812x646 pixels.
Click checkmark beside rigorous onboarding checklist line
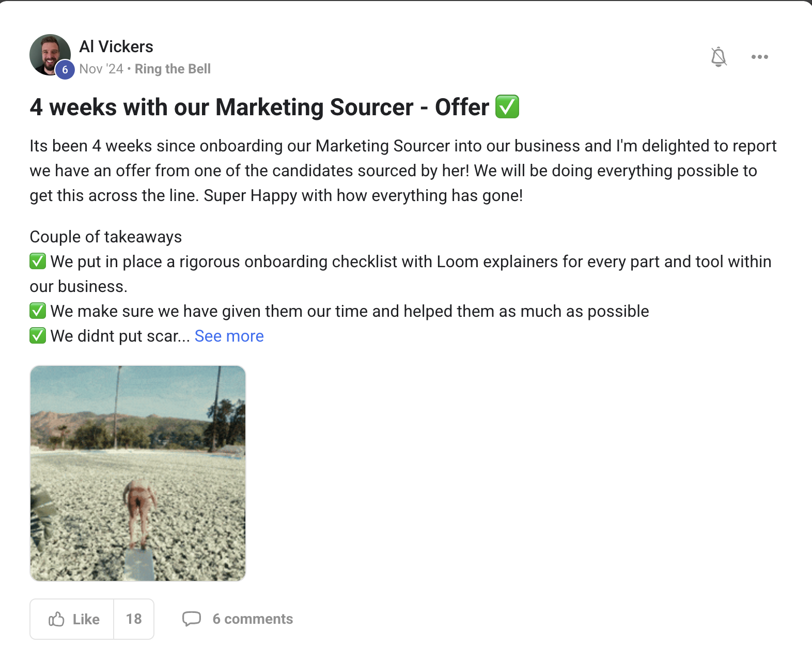point(38,262)
